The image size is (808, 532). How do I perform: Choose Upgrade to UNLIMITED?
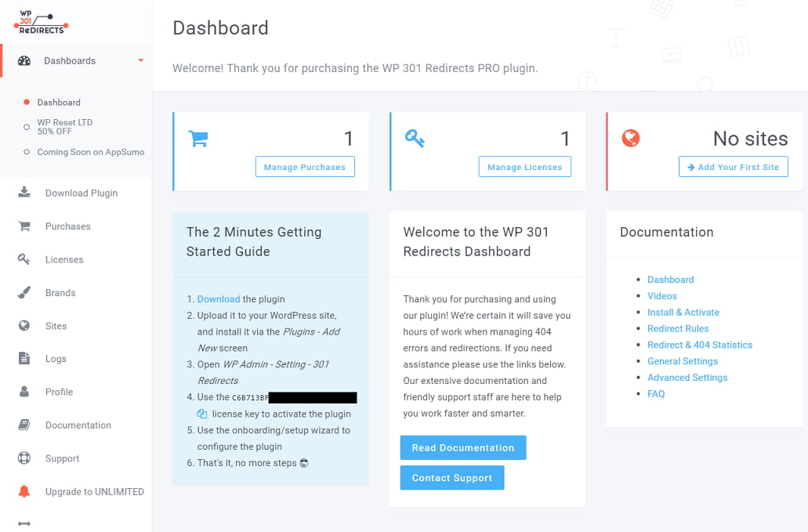coord(95,492)
